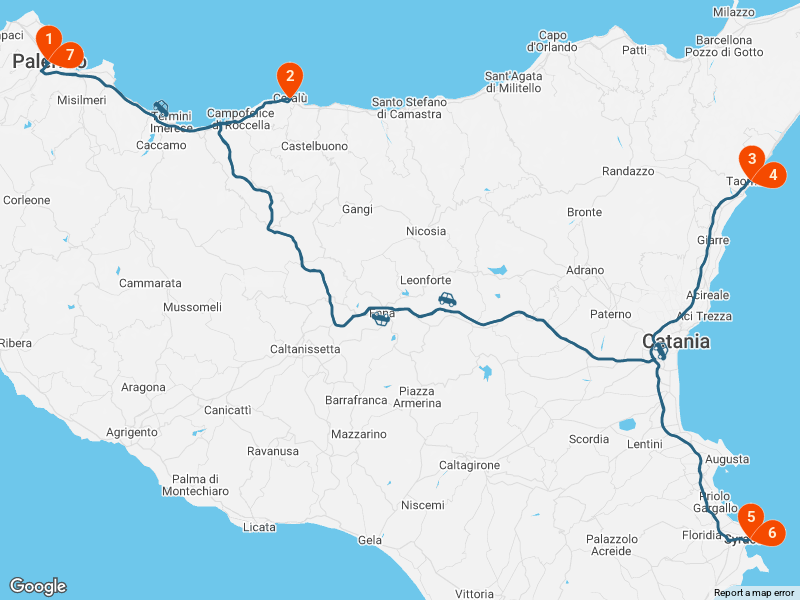Click the Agrigento town label
This screenshot has height=600, width=800.
pyautogui.click(x=132, y=433)
